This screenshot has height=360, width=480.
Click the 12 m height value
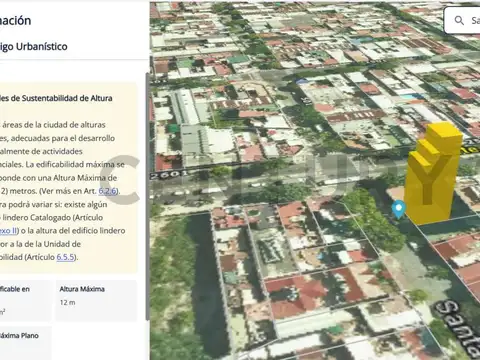[67, 303]
